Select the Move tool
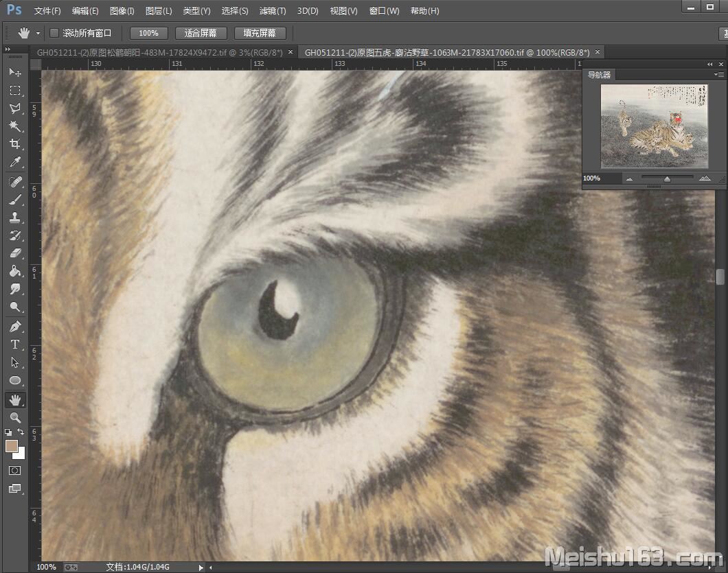Screen dimensions: 728x573 pyautogui.click(x=15, y=72)
